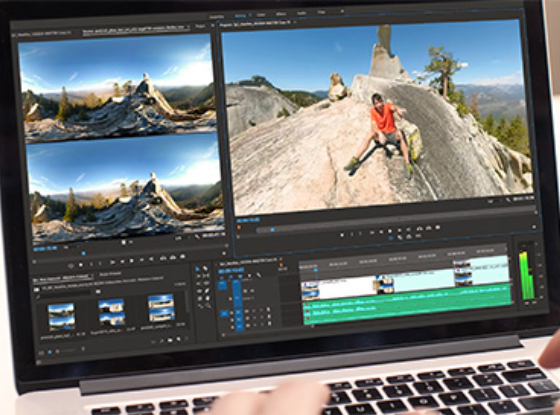Click the timeline ruler playhead marker

click(x=316, y=270)
